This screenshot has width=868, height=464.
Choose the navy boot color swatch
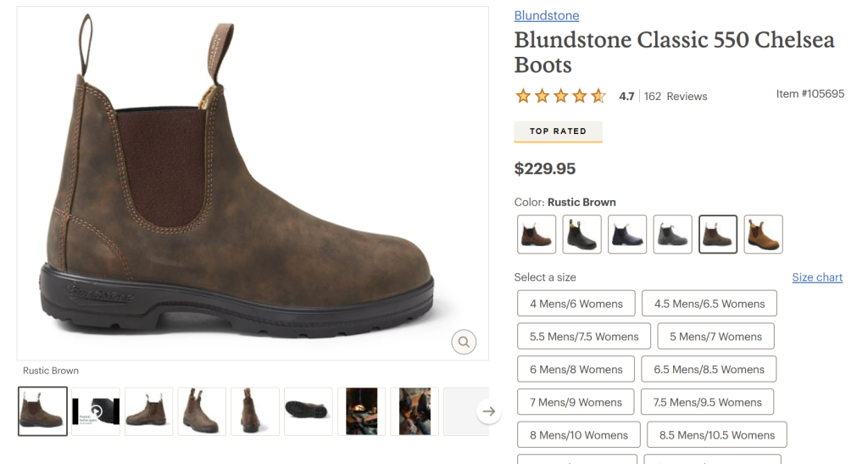point(627,234)
